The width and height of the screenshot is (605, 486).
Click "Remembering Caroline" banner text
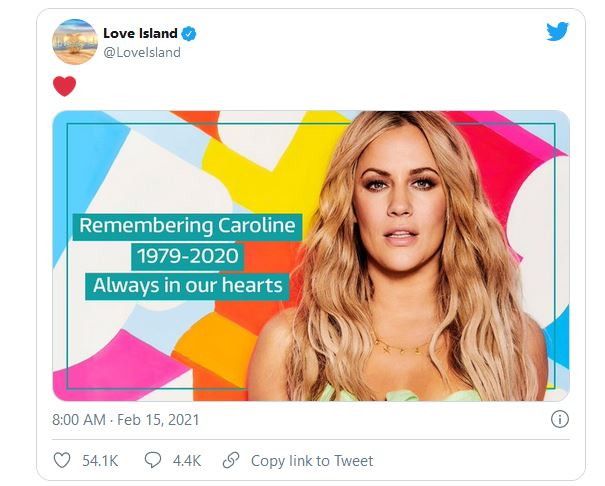[x=187, y=226]
